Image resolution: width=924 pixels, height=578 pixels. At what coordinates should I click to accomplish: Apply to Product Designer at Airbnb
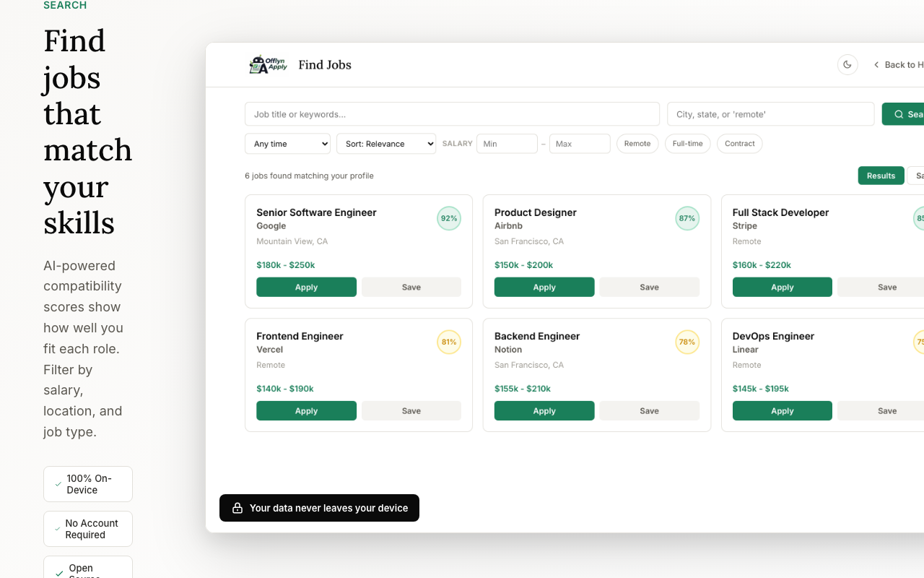pos(544,287)
